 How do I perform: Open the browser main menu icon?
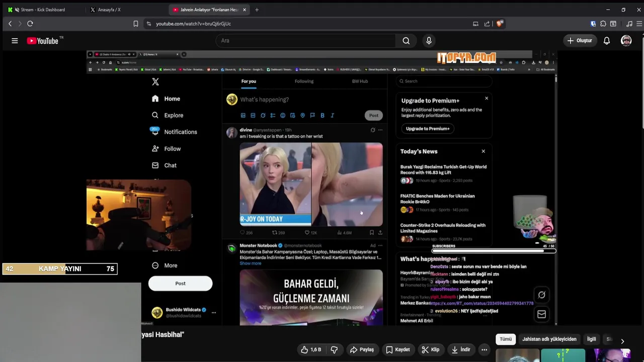[639, 24]
